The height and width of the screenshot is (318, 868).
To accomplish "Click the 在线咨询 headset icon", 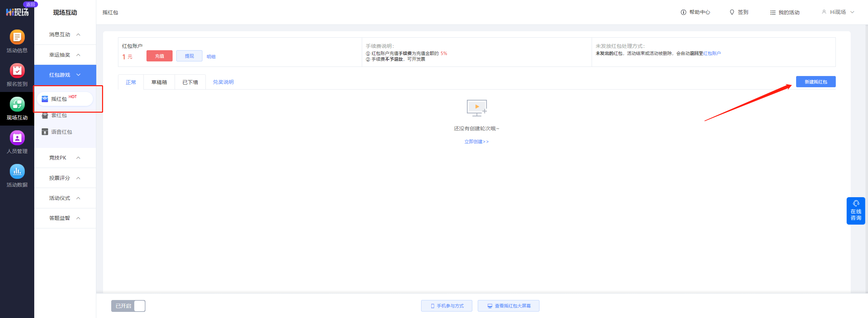I will point(856,204).
